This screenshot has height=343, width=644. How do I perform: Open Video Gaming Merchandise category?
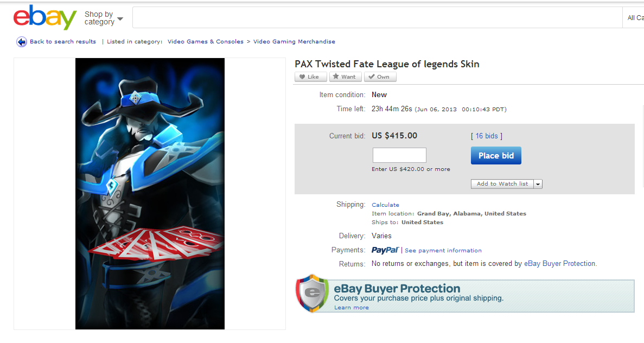(294, 41)
